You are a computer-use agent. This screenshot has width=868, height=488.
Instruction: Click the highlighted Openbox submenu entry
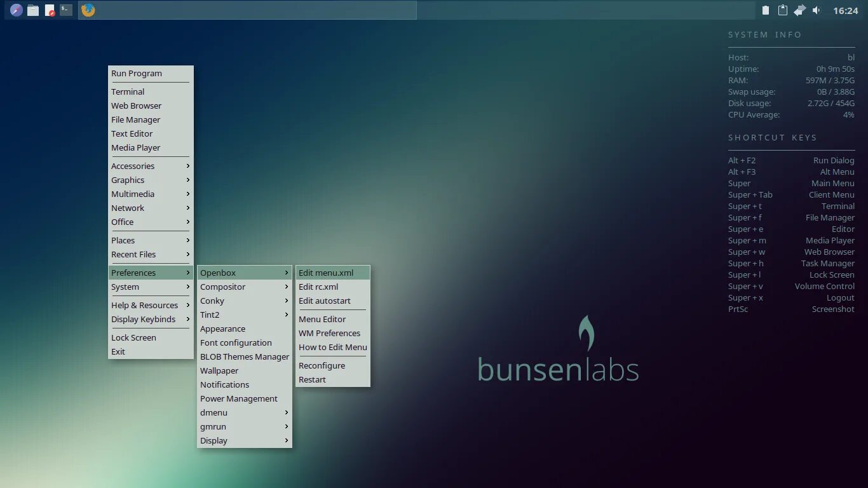[245, 273]
